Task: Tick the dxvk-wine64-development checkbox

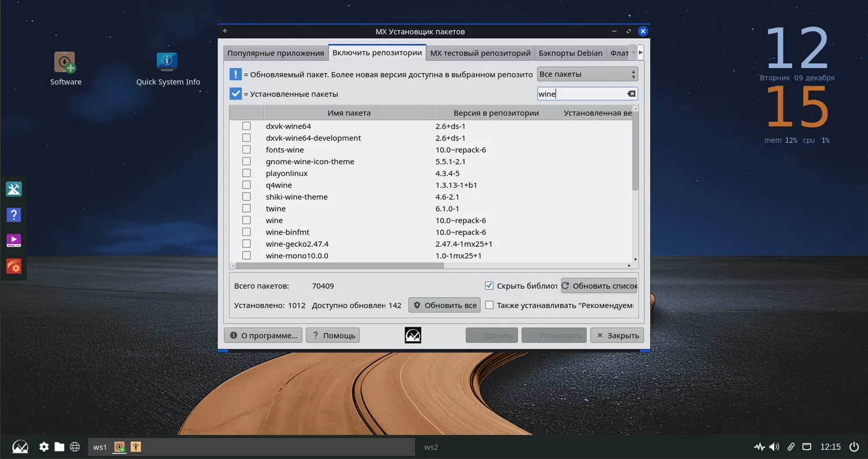Action: pyautogui.click(x=247, y=138)
